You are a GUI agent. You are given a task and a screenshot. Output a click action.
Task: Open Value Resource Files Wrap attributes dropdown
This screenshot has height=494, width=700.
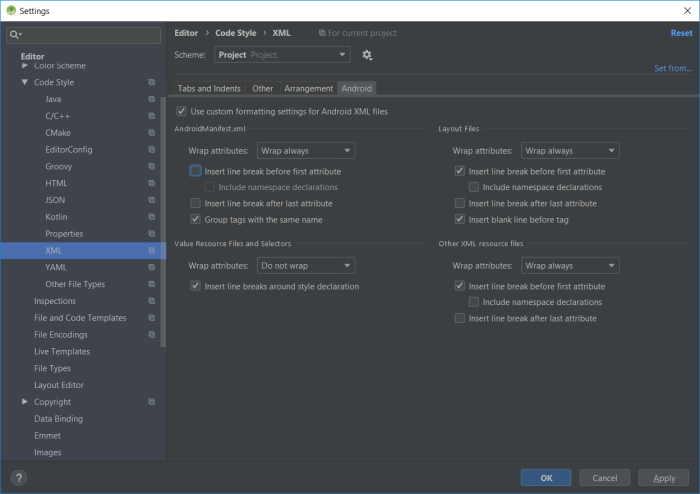pyautogui.click(x=306, y=266)
